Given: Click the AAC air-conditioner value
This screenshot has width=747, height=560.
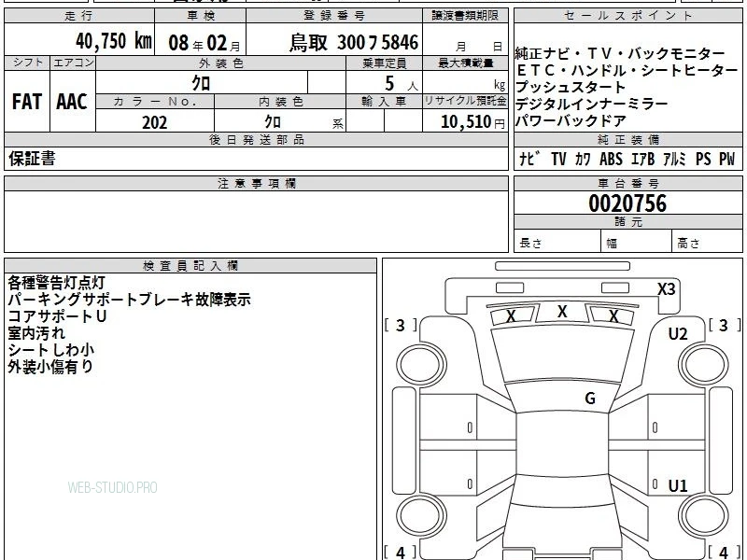Looking at the screenshot, I should tap(72, 102).
